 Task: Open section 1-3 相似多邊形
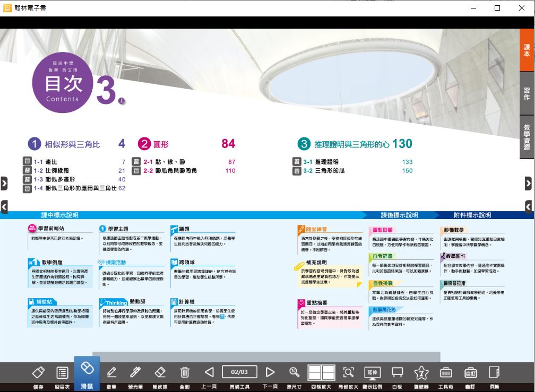tap(54, 180)
